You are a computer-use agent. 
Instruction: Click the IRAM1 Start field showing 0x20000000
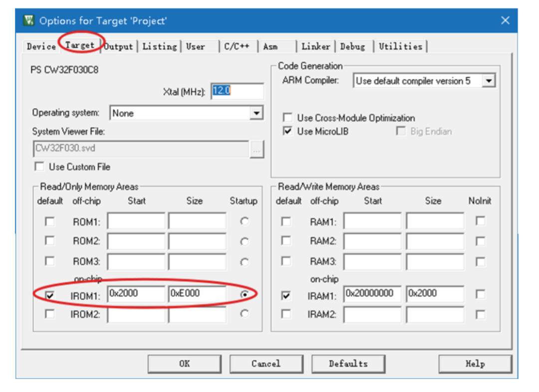tap(372, 294)
